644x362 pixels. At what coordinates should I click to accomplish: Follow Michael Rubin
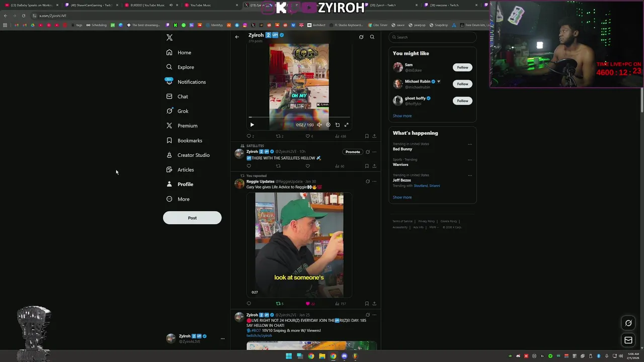(x=462, y=84)
